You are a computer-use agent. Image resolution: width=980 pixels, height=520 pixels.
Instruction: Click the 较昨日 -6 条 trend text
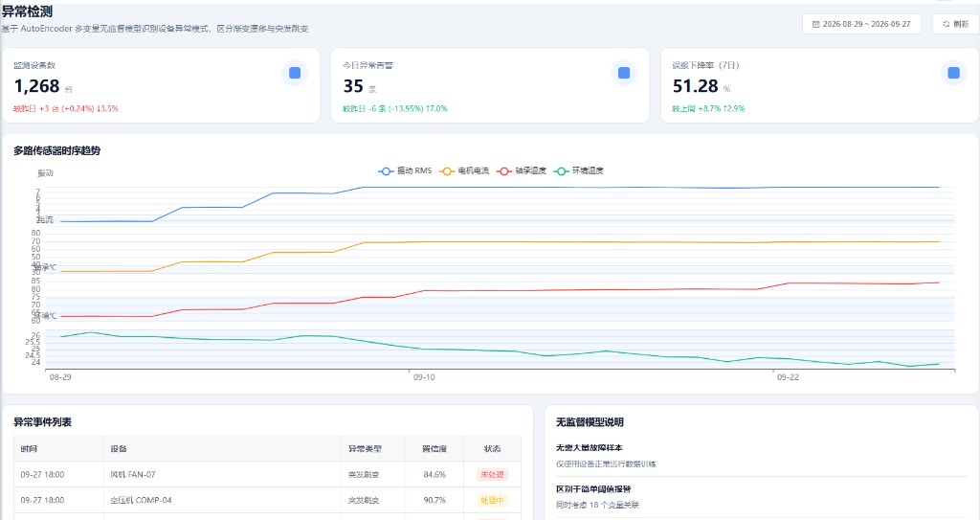[395, 109]
